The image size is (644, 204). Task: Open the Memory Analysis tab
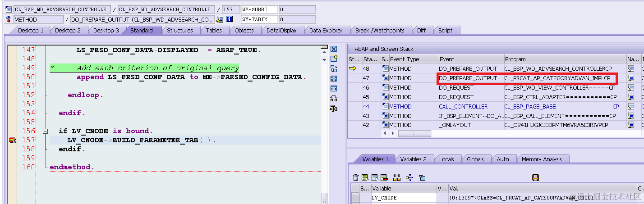(x=542, y=159)
